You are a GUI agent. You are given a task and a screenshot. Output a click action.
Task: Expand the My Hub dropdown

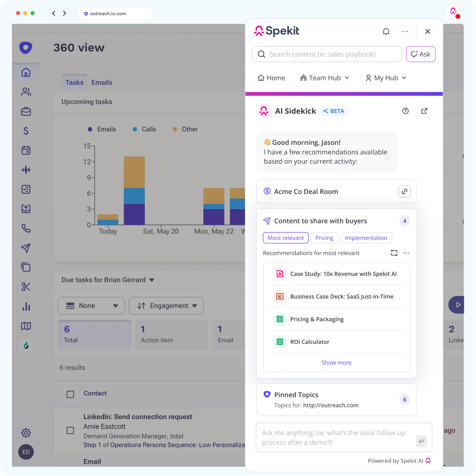pyautogui.click(x=386, y=78)
